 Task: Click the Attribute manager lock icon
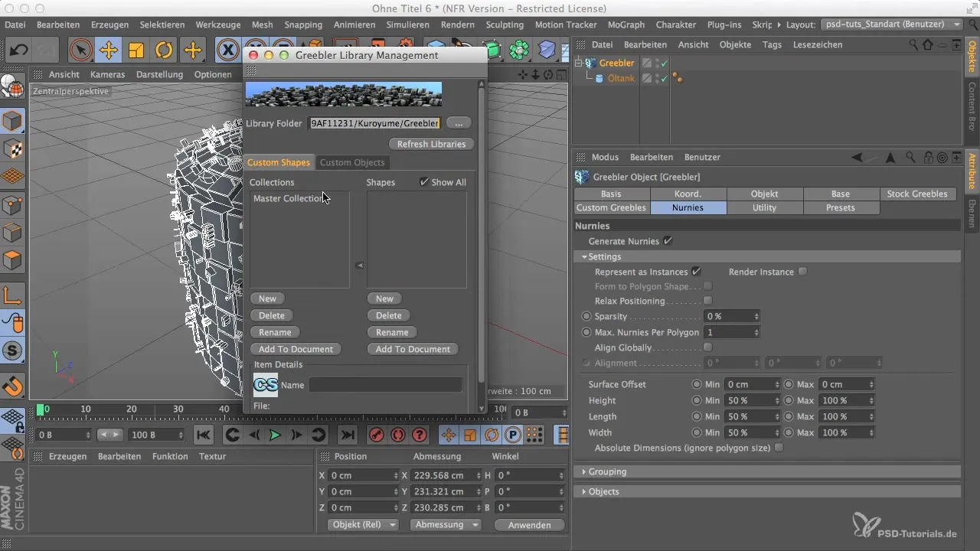pos(927,157)
